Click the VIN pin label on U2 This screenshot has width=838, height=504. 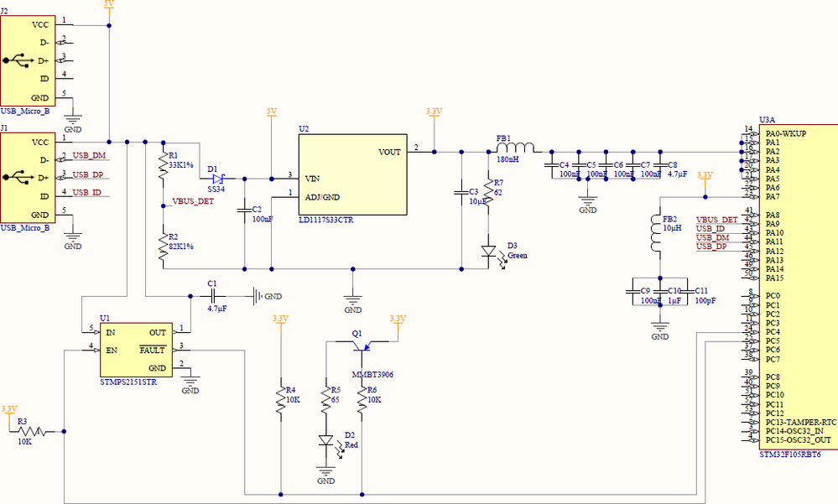coord(312,179)
